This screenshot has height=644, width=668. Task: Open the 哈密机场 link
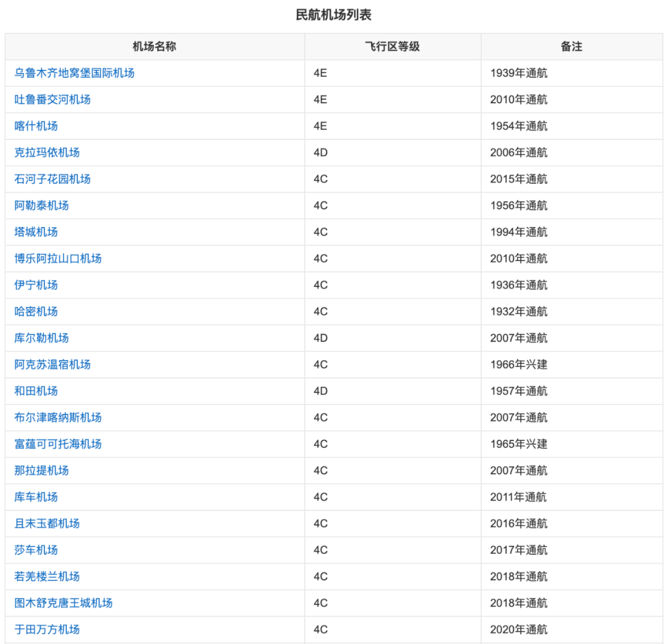point(36,311)
